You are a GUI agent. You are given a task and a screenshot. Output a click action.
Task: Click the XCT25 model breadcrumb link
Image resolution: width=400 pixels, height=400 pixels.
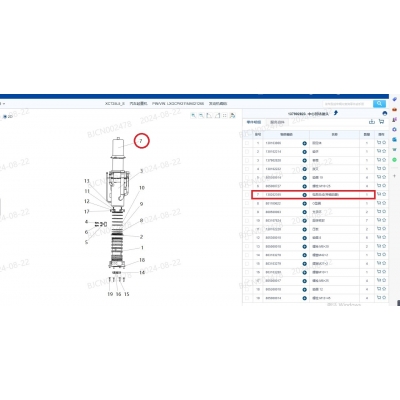click(x=115, y=104)
